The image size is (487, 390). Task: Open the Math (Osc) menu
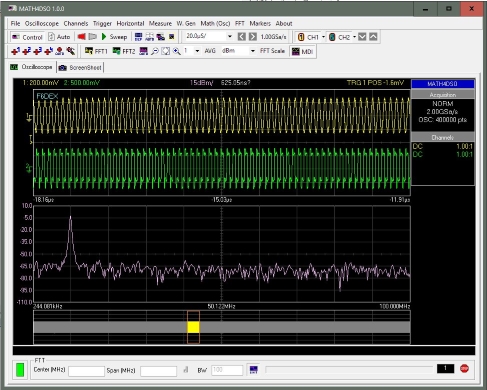click(x=215, y=23)
